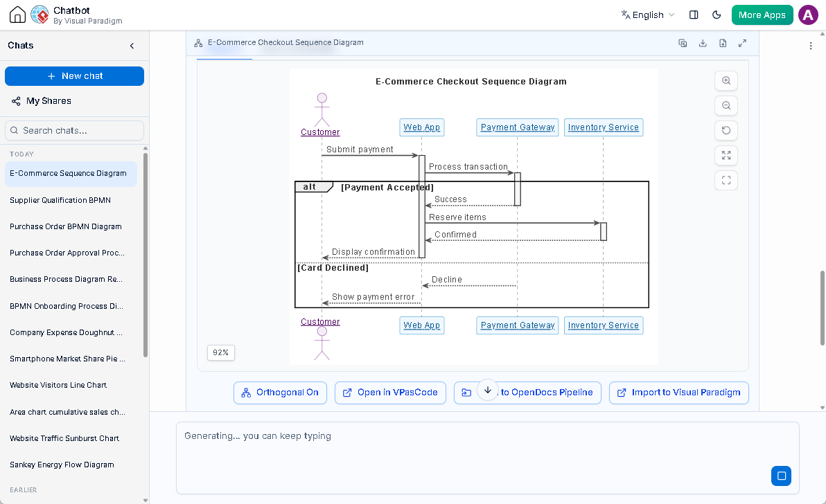Switch to dark mode moon icon
The image size is (826, 504).
[x=717, y=15]
